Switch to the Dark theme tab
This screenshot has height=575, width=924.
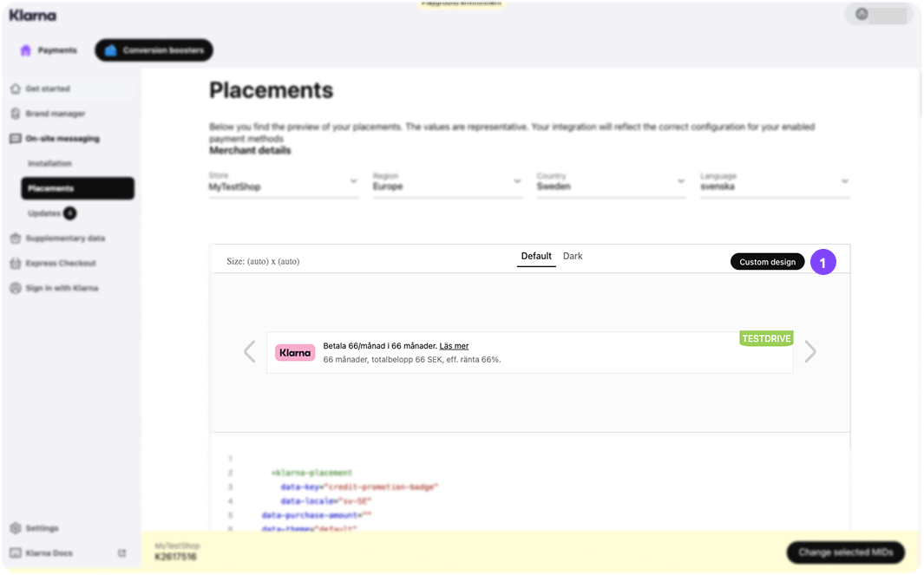[x=573, y=257]
